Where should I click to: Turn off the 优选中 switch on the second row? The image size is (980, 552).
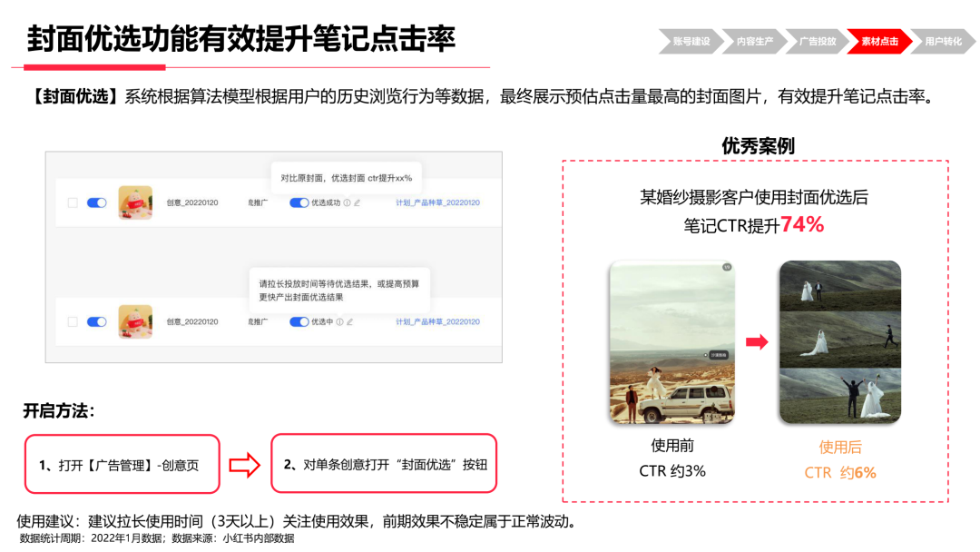coord(298,321)
